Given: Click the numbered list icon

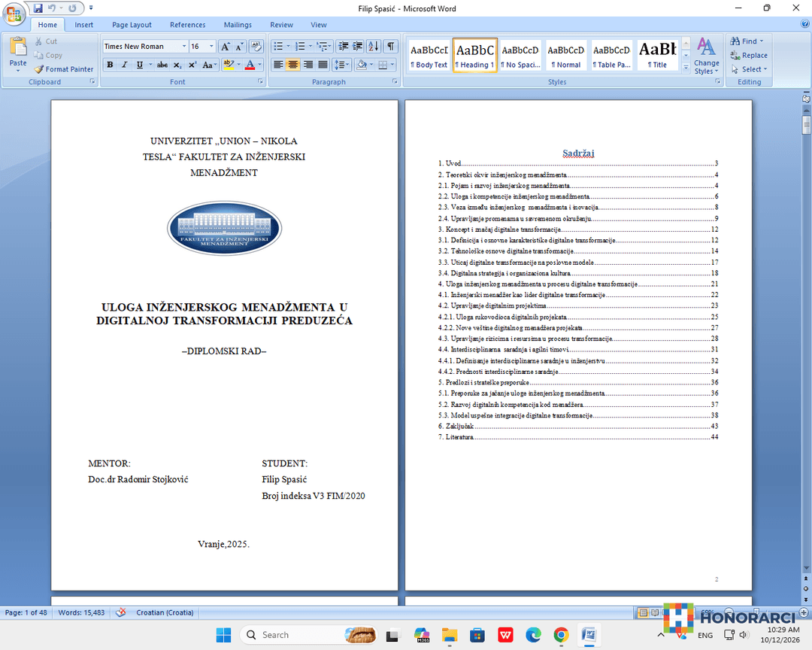Looking at the screenshot, I should click(x=300, y=47).
